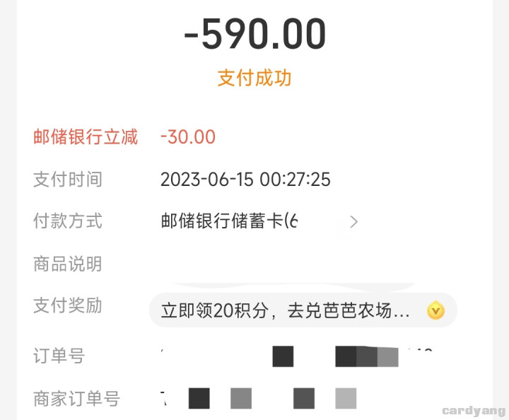Tap the 支付奖励 label
This screenshot has width=509, height=420.
68,305
